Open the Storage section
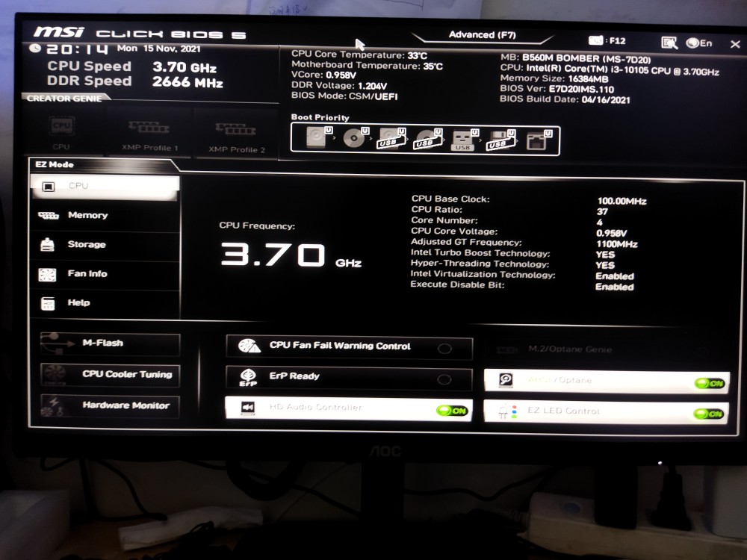Image resolution: width=747 pixels, height=560 pixels. [105, 245]
